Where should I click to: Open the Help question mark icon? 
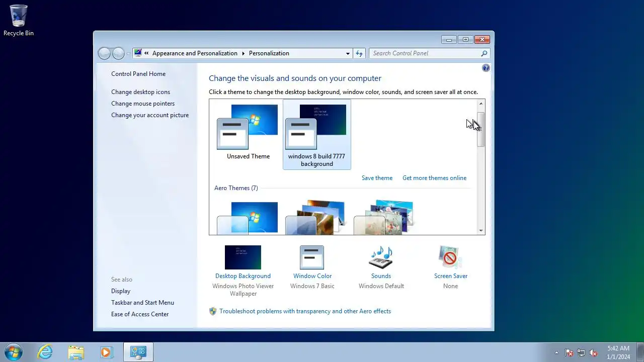(486, 68)
